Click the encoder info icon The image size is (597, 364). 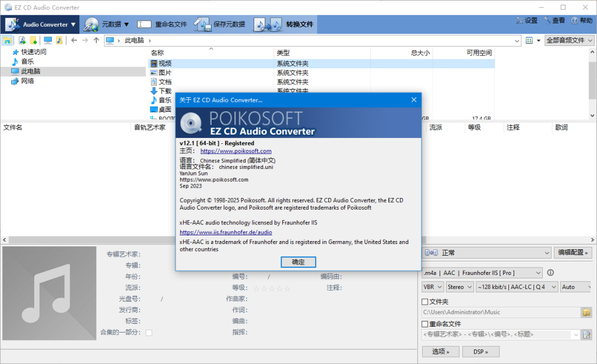(550, 273)
